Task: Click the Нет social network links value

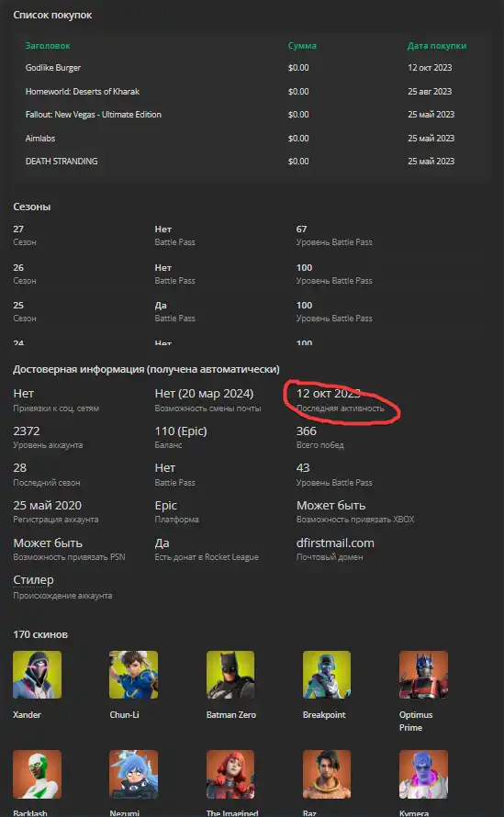Action: pyautogui.click(x=24, y=394)
